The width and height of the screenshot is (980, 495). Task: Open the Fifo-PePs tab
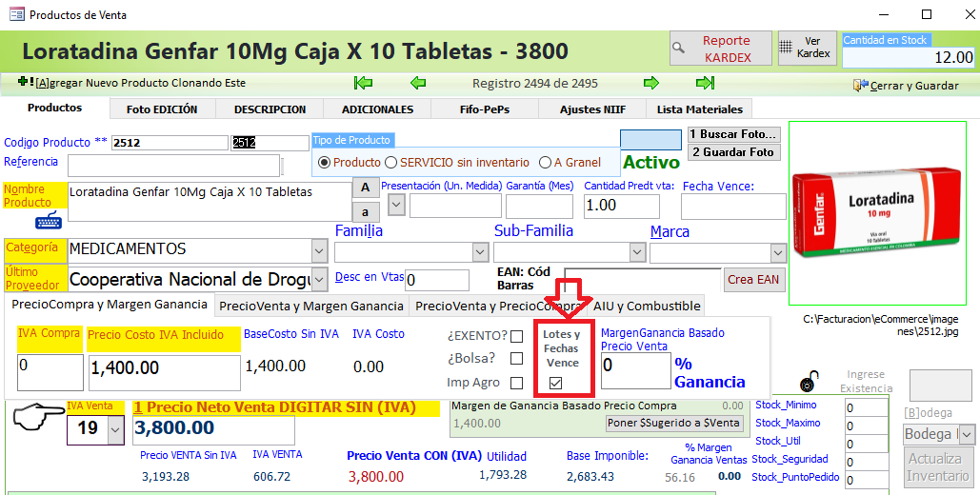[x=485, y=109]
